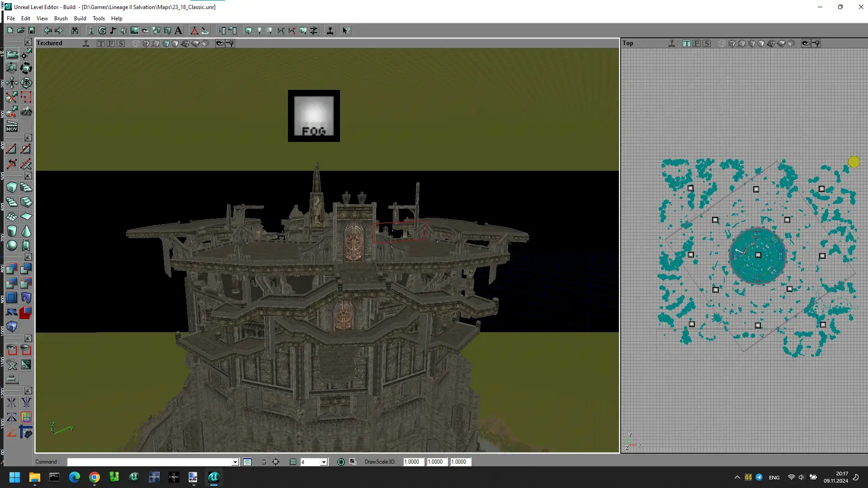Open the Command history dropdown arrow

click(x=235, y=462)
